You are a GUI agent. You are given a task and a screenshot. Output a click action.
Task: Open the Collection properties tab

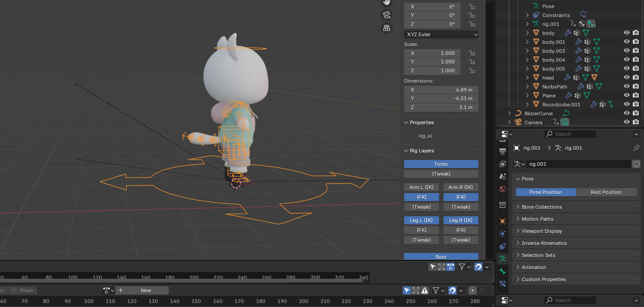point(503,205)
